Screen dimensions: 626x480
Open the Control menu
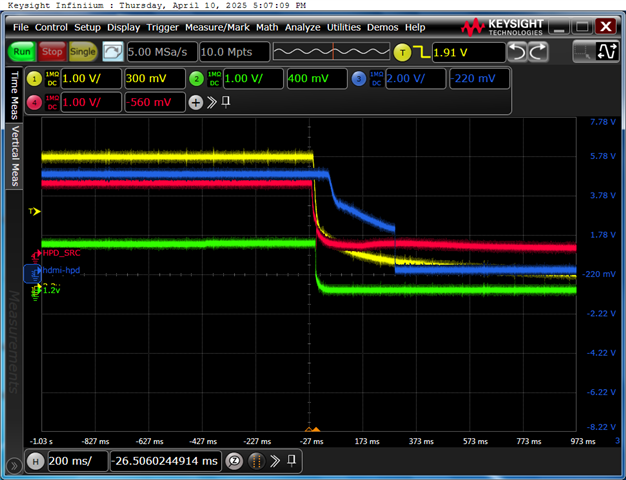(51, 27)
